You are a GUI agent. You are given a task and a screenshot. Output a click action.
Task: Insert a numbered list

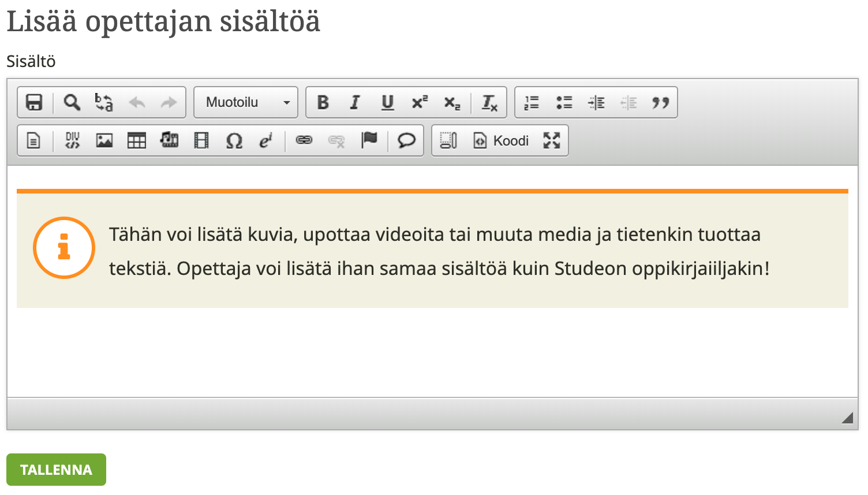point(532,102)
